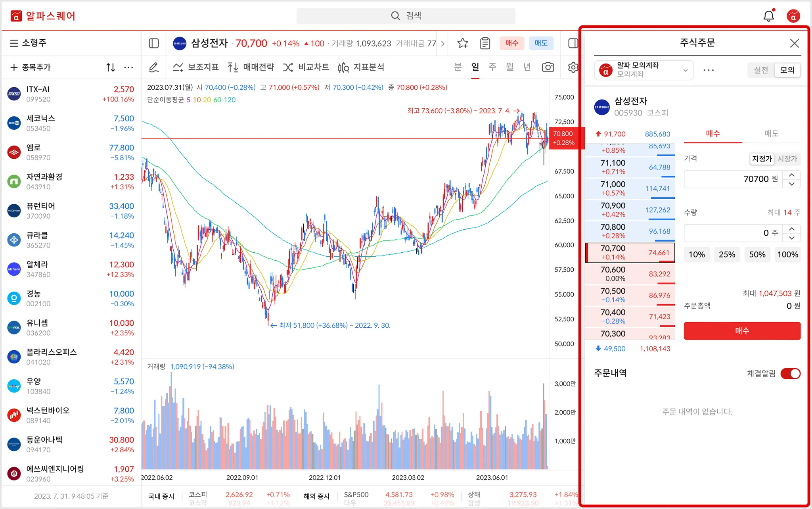Expand the 알파 모의계좌 account dropdown
This screenshot has width=812, height=509.
[685, 70]
